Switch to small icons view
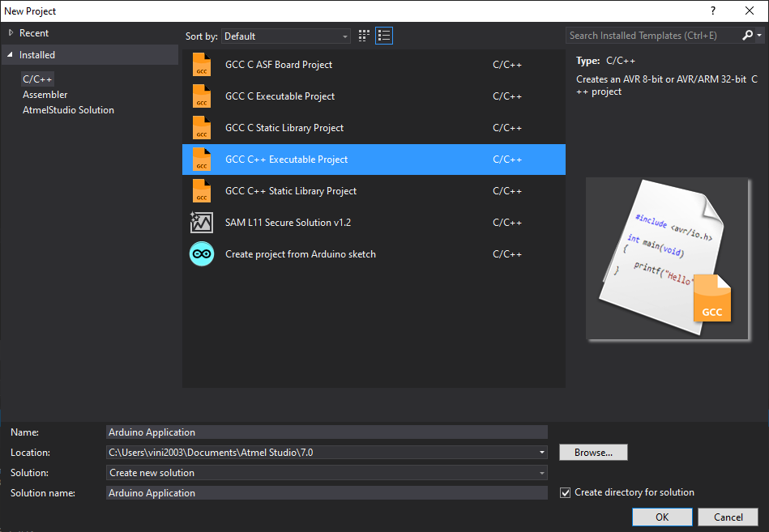Viewport: 769px width, 532px height. 364,36
